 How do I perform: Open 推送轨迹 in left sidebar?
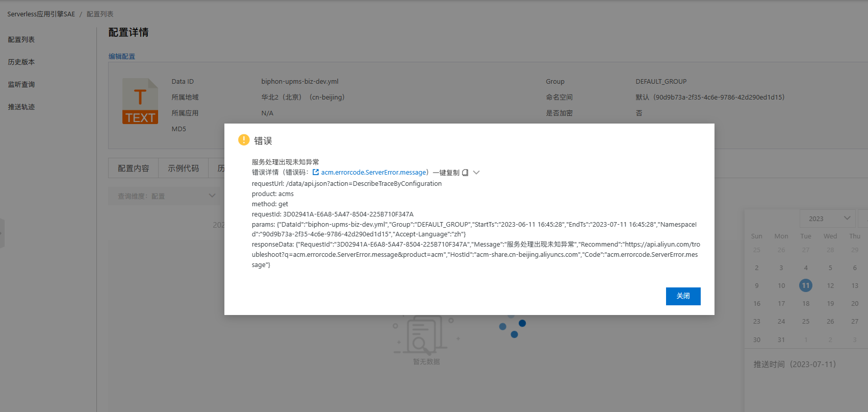coord(21,107)
